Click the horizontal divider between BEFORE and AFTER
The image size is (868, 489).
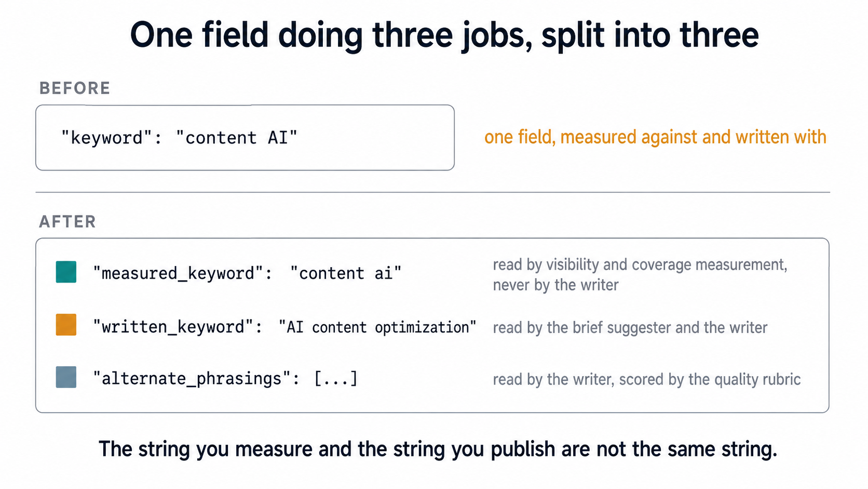(433, 192)
